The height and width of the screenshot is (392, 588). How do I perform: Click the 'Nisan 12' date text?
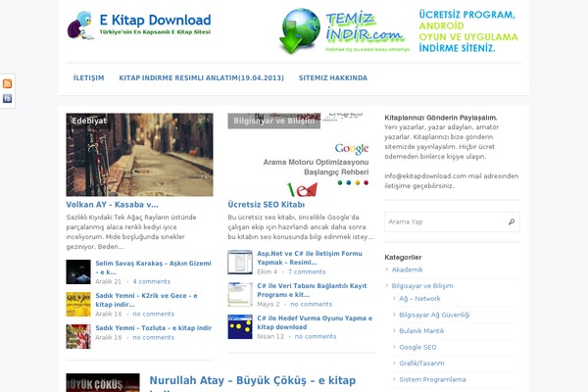[270, 336]
